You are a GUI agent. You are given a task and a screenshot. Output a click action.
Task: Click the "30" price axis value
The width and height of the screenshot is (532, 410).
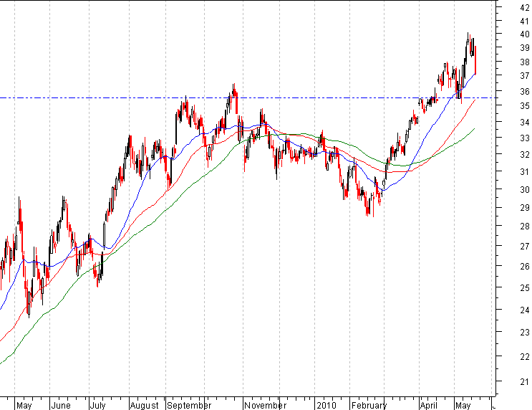click(525, 189)
